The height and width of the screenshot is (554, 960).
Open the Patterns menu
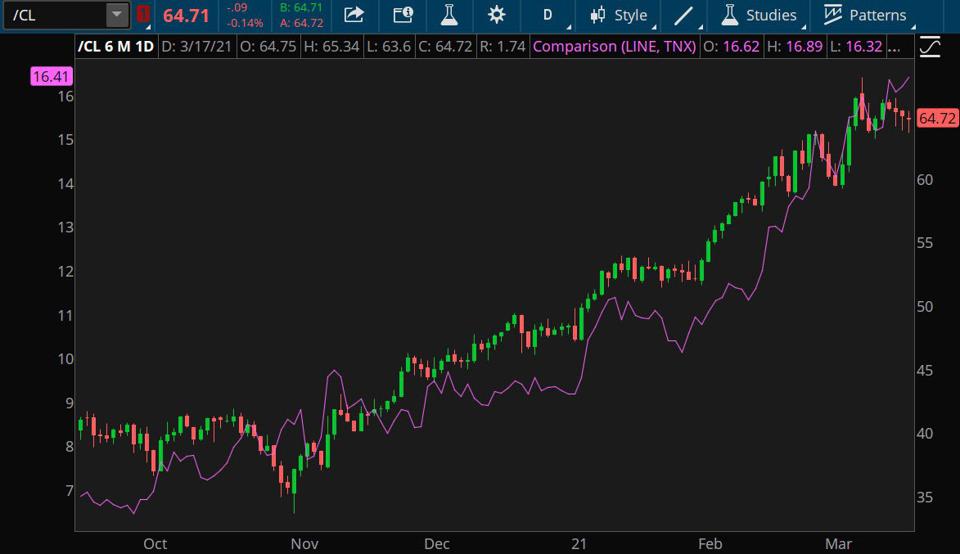[x=866, y=15]
